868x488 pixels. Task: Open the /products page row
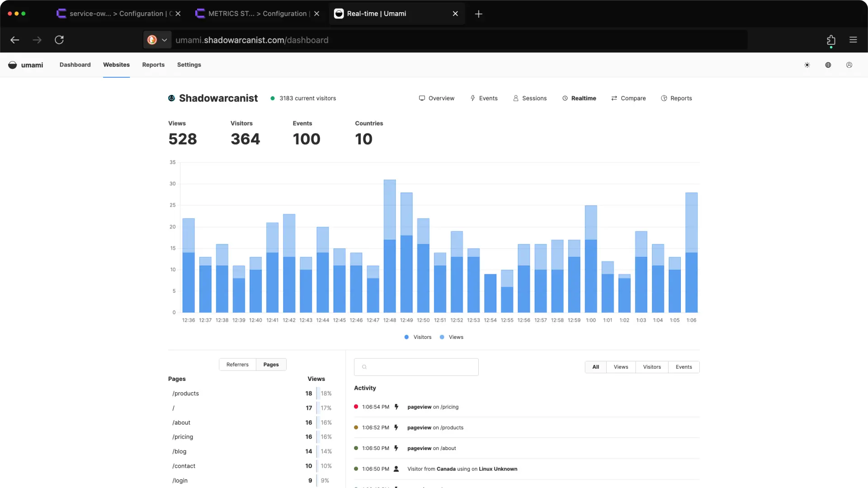pyautogui.click(x=186, y=394)
